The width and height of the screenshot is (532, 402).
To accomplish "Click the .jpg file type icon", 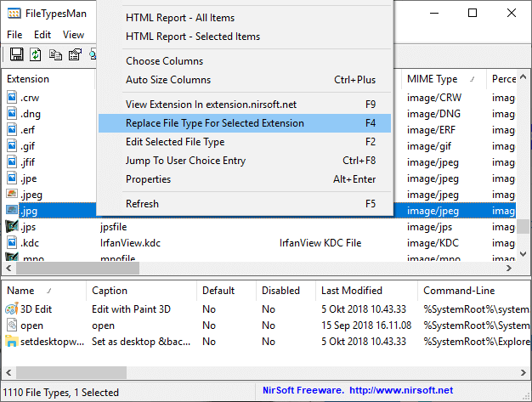I will 12,210.
